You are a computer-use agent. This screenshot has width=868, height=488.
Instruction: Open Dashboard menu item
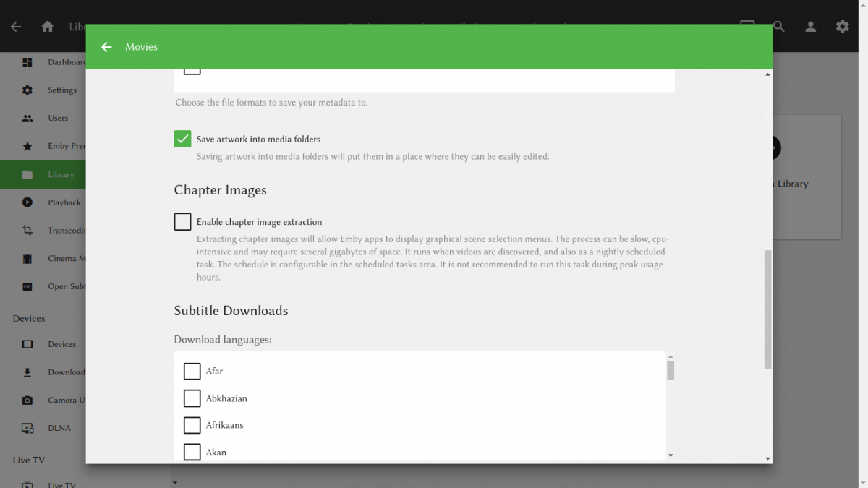[43, 62]
